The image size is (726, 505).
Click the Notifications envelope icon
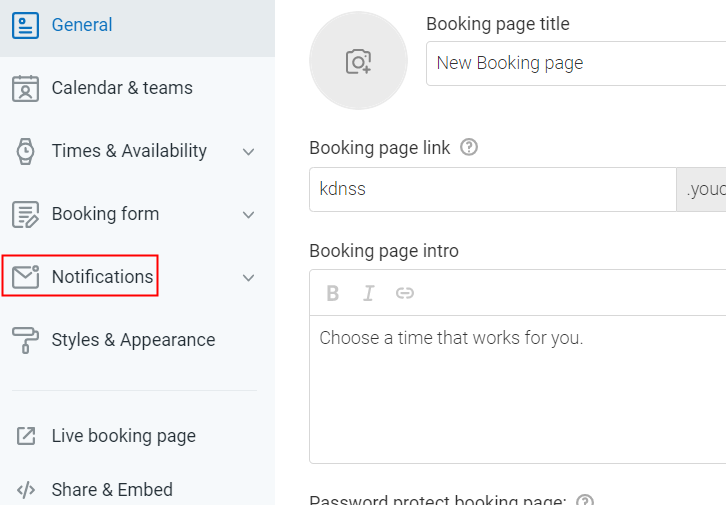click(25, 277)
